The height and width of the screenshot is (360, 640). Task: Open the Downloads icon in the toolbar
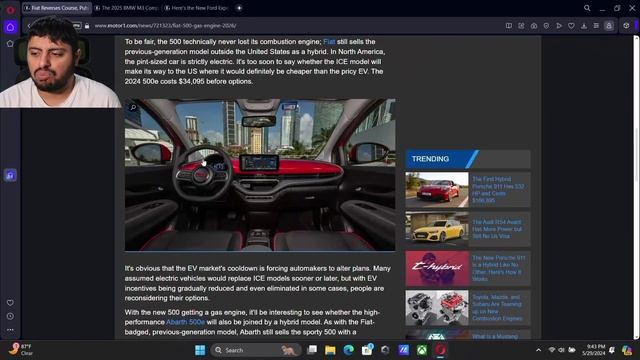pyautogui.click(x=584, y=26)
